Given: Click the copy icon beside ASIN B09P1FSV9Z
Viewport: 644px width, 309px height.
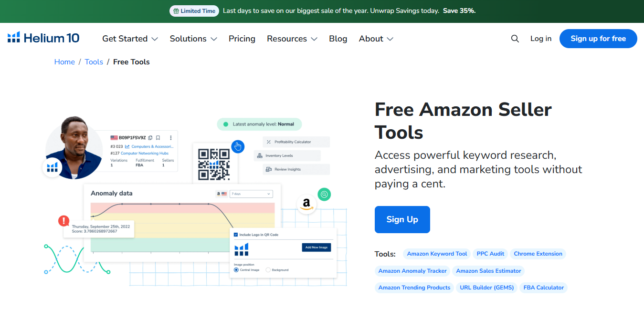Looking at the screenshot, I should tap(150, 138).
